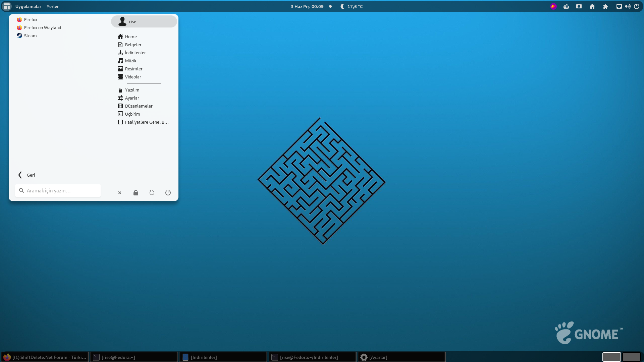The image size is (644, 362).
Task: Launch Uçbirim terminal
Action: 144,114
